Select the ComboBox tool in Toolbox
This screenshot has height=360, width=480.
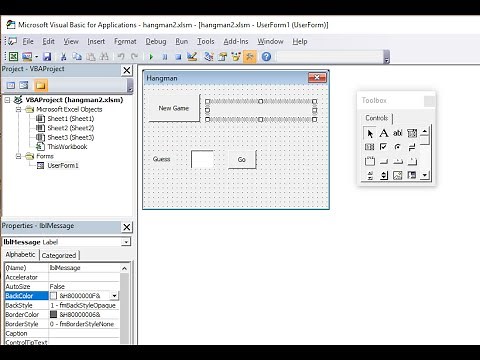coord(412,133)
